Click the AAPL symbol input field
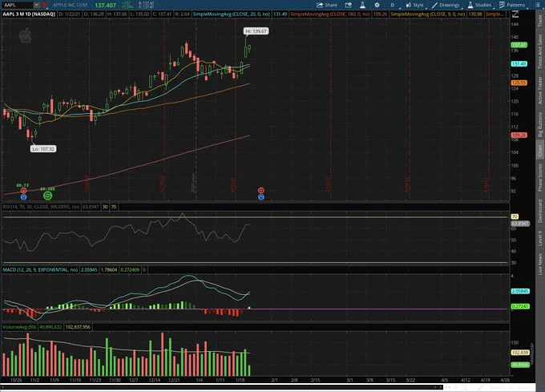The height and width of the screenshot is (392, 545). pyautogui.click(x=18, y=5)
